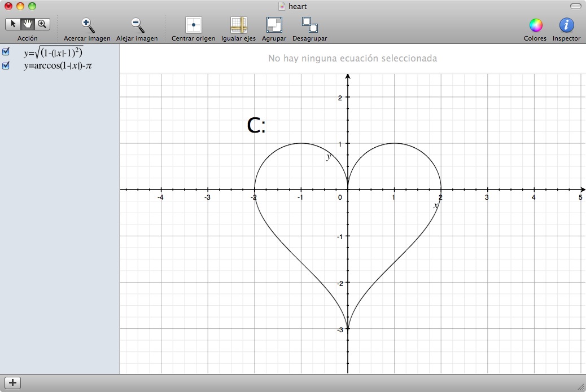
Task: Click axis tick label -4
Action: [160, 197]
